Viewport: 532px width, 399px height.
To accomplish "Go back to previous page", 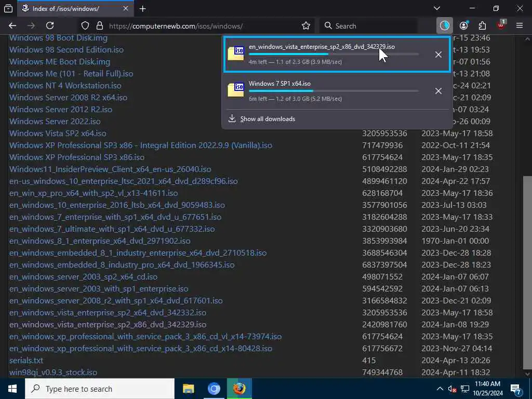I will pyautogui.click(x=12, y=26).
